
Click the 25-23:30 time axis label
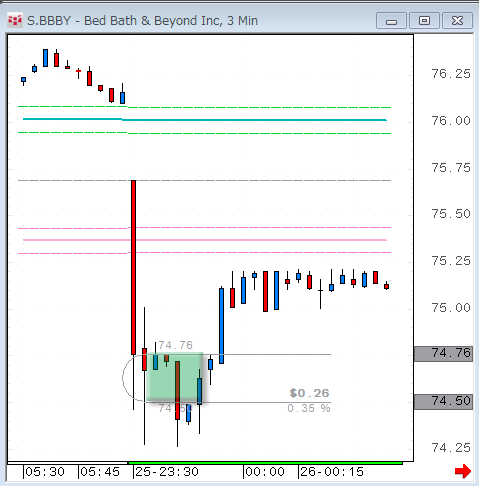point(167,472)
